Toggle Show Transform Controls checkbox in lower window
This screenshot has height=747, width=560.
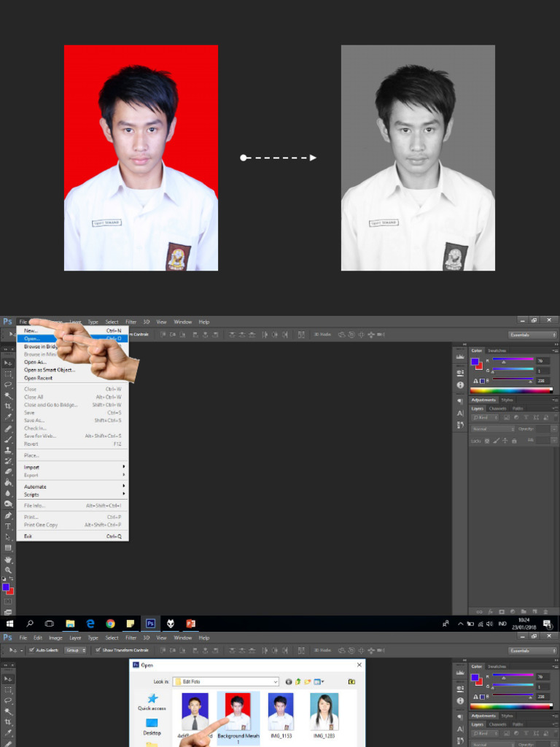click(98, 650)
